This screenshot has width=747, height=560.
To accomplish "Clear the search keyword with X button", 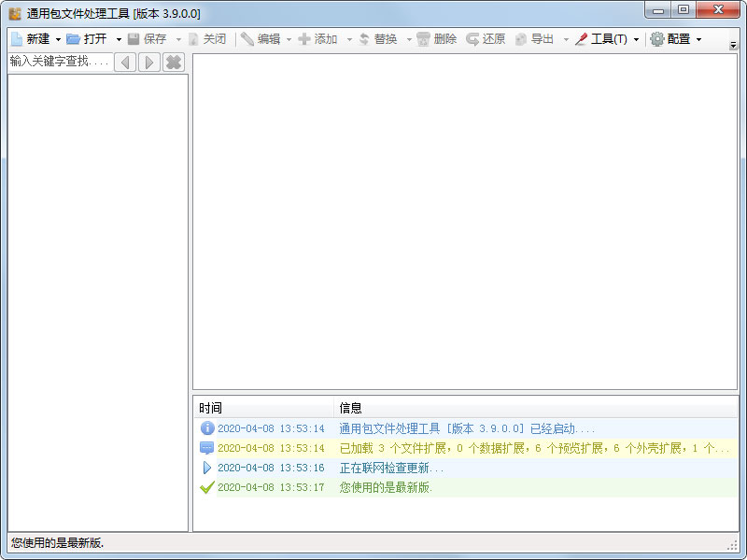I will (173, 63).
